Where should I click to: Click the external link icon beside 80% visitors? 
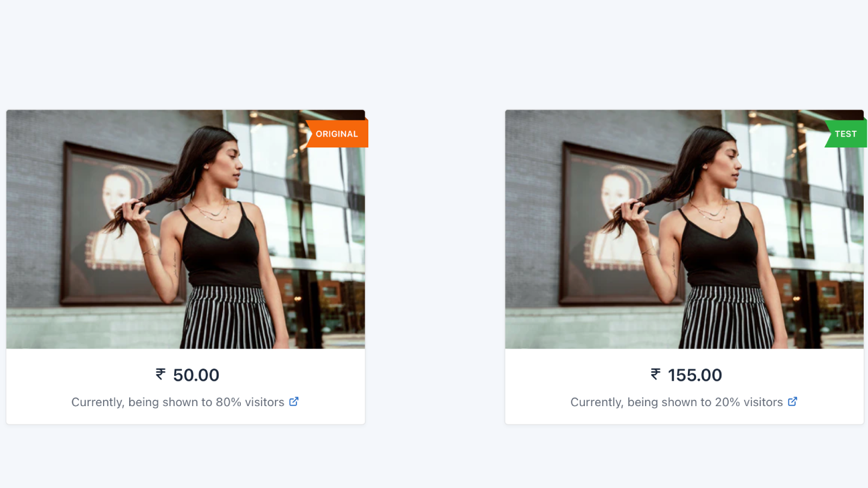tap(295, 402)
